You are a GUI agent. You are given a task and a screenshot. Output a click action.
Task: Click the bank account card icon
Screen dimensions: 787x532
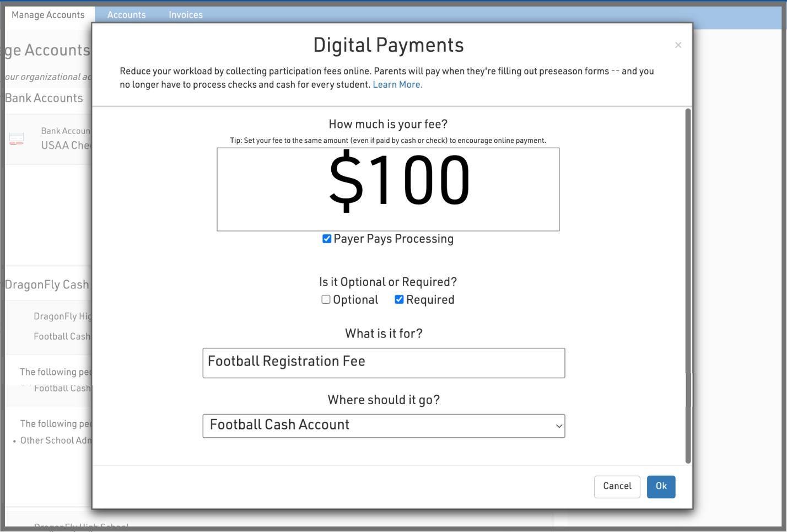(17, 138)
